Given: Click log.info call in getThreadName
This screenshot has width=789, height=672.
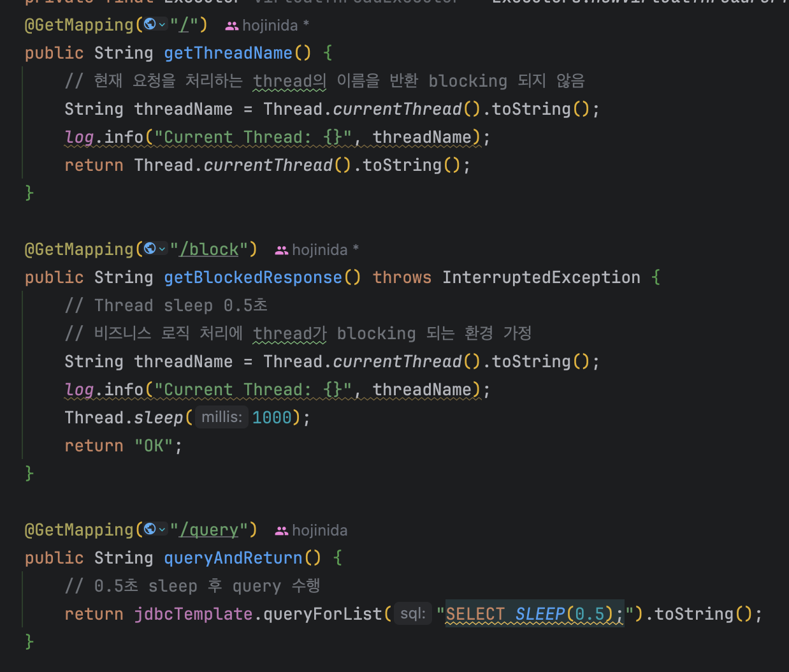Looking at the screenshot, I should coord(104,137).
